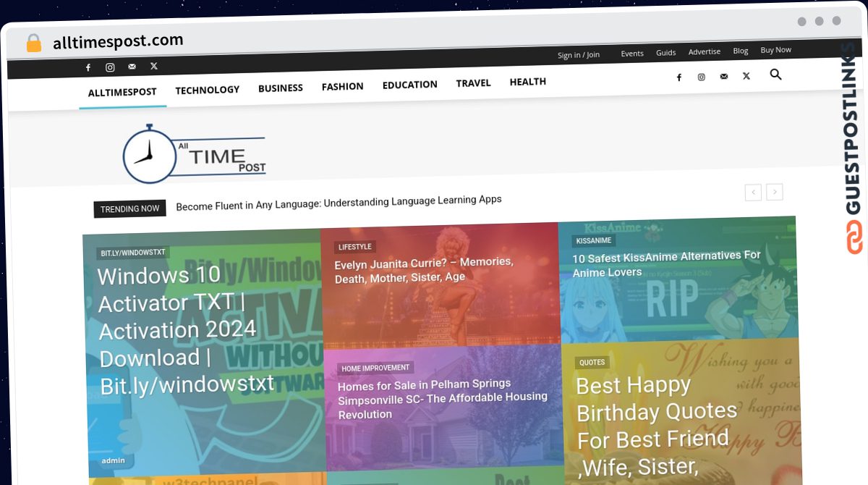The width and height of the screenshot is (868, 485).
Task: Open Instagram icon beside the search icon
Action: 701,77
